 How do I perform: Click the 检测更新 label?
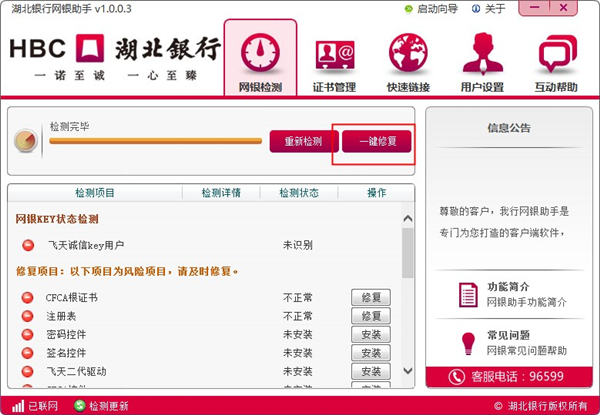[x=109, y=406]
